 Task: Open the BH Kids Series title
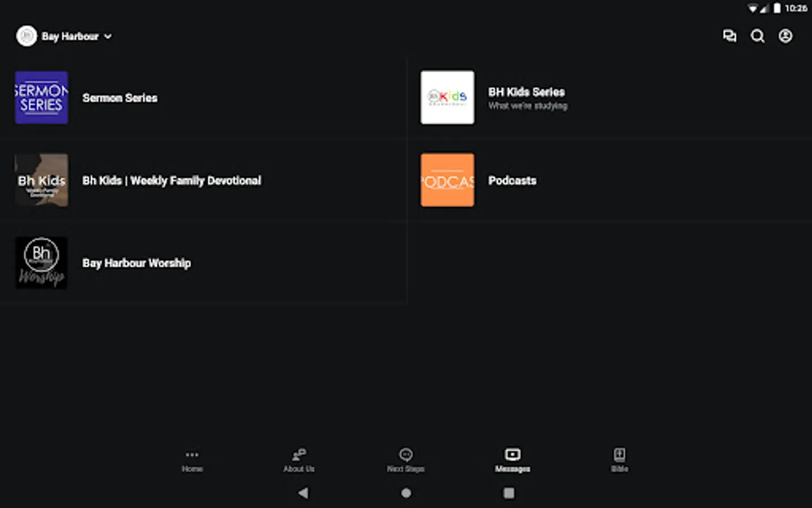(526, 92)
